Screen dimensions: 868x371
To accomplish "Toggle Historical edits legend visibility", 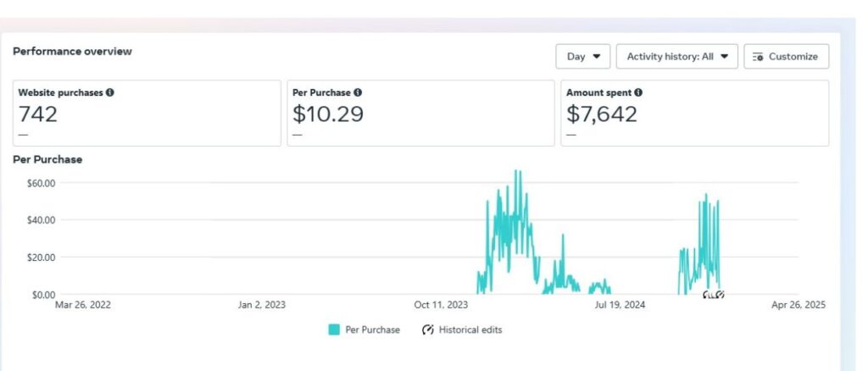I will pyautogui.click(x=462, y=330).
